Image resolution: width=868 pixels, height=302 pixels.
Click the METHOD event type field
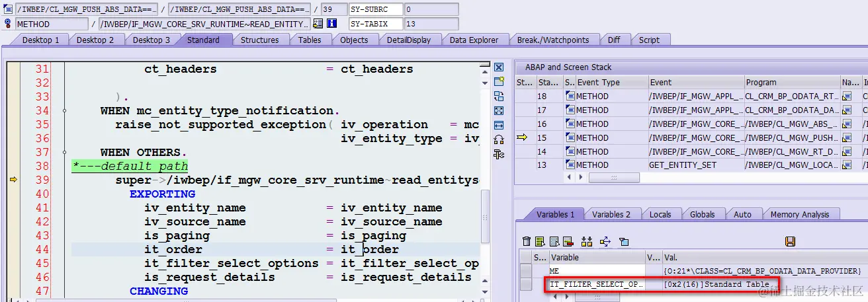click(52, 24)
